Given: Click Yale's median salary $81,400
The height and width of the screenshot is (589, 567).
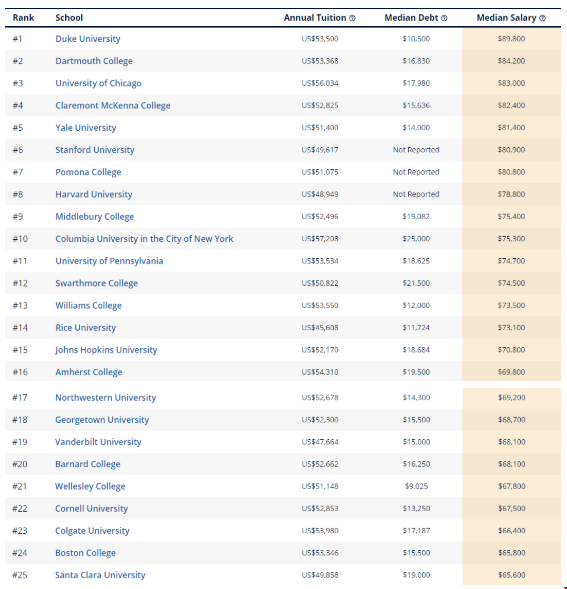Looking at the screenshot, I should point(511,127).
